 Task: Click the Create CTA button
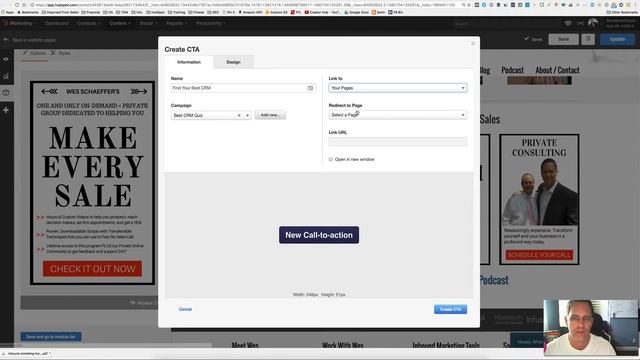[x=450, y=309]
